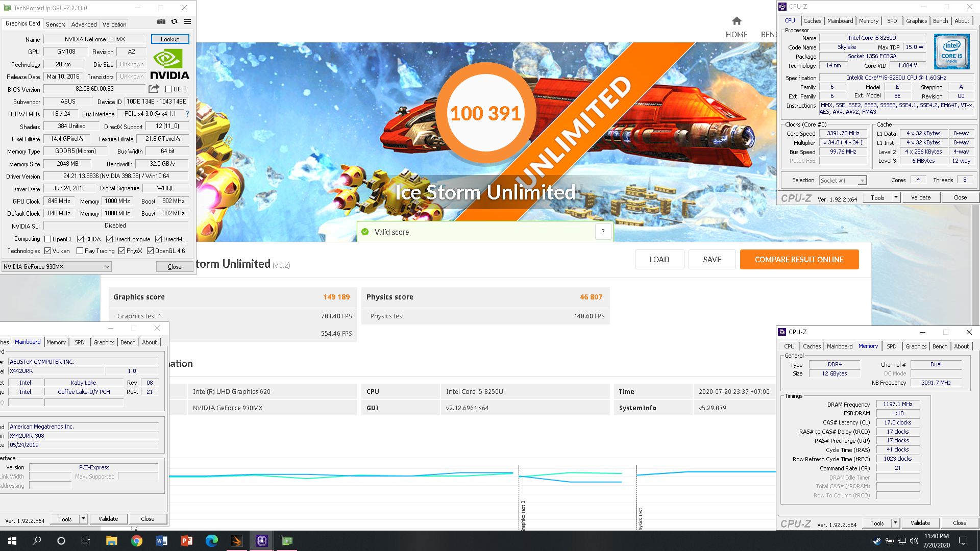Go to 3DMark HOME icon

[x=737, y=21]
